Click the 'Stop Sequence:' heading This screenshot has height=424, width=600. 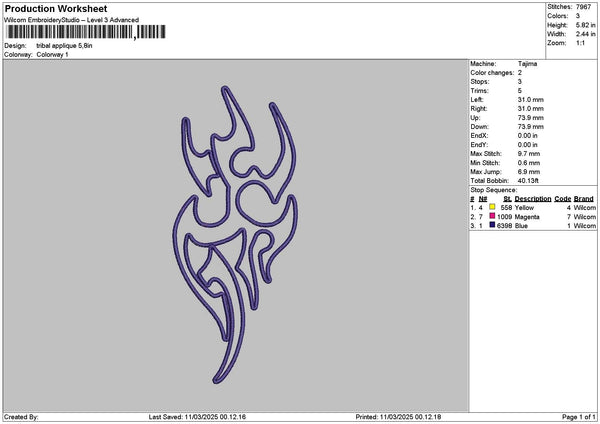click(494, 190)
